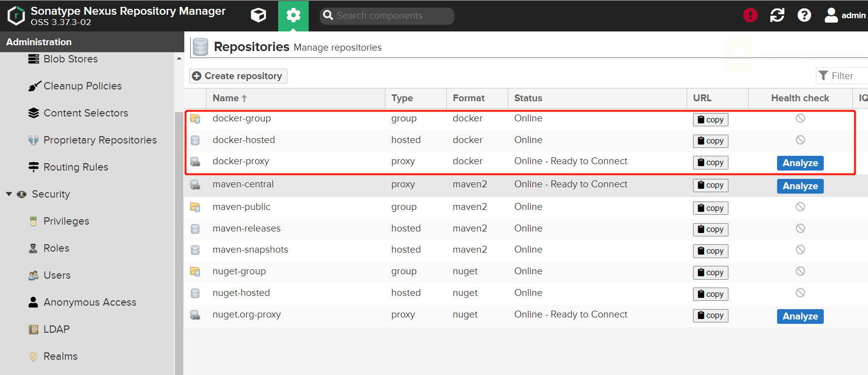The width and height of the screenshot is (868, 375).
Task: Copy URL of nuget-group repository
Action: 711,273
